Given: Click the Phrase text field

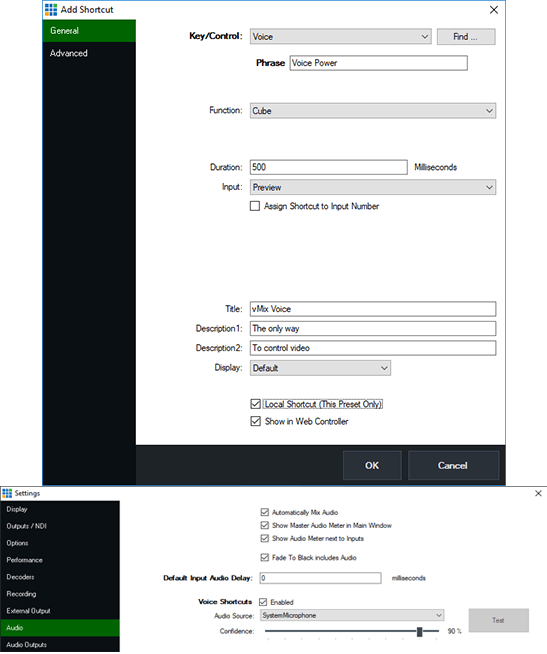Looking at the screenshot, I should tap(378, 63).
